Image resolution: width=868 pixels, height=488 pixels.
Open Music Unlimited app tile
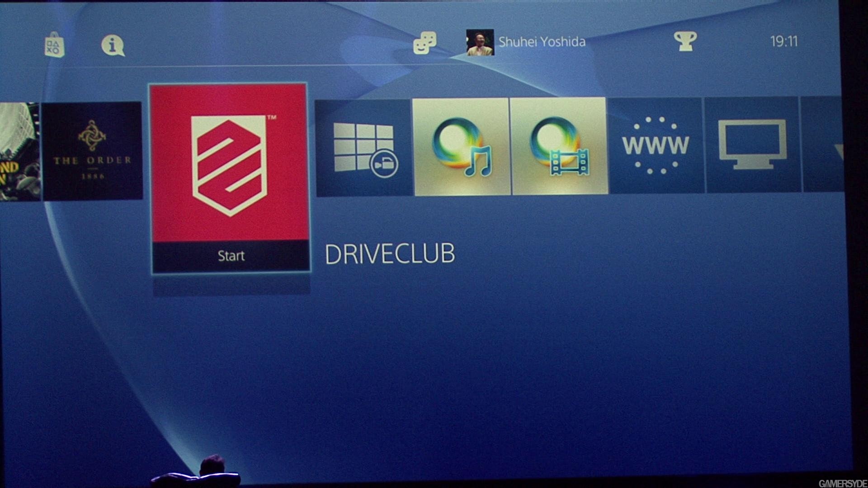coord(462,147)
